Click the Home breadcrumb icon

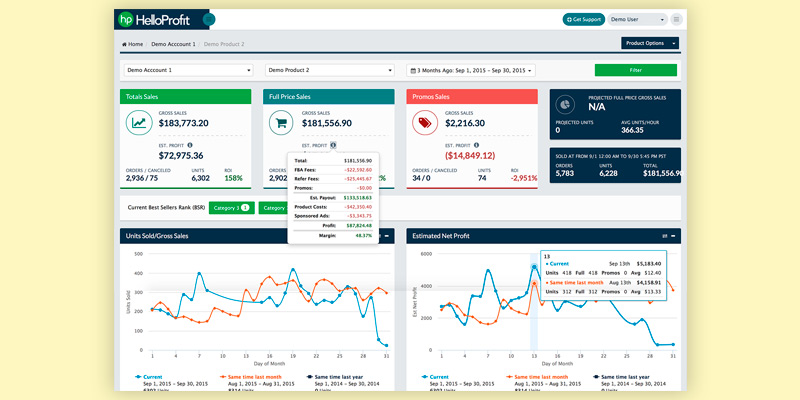(x=124, y=44)
